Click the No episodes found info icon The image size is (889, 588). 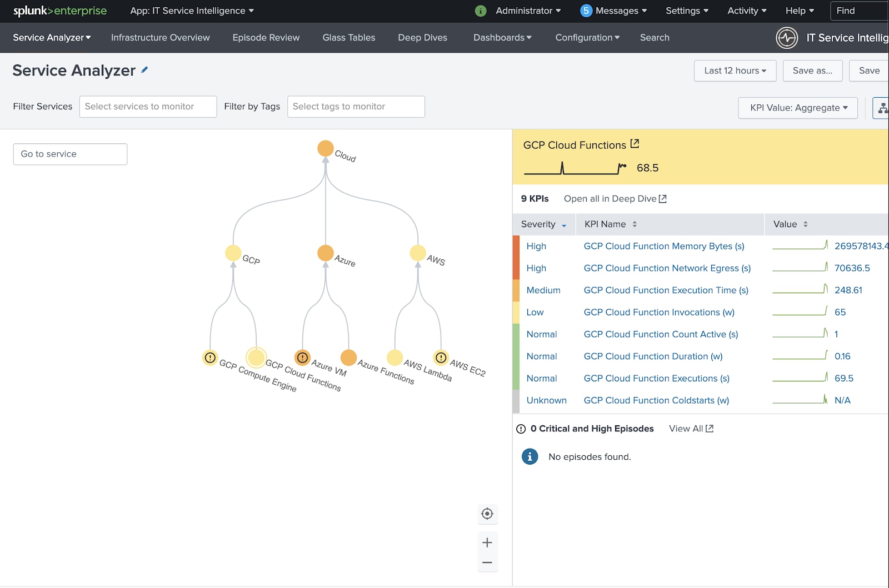point(530,456)
